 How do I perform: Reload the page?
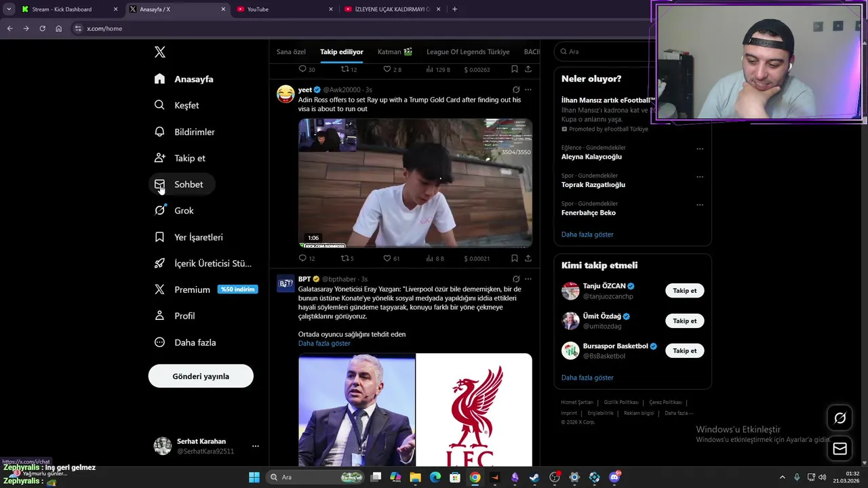[x=42, y=28]
